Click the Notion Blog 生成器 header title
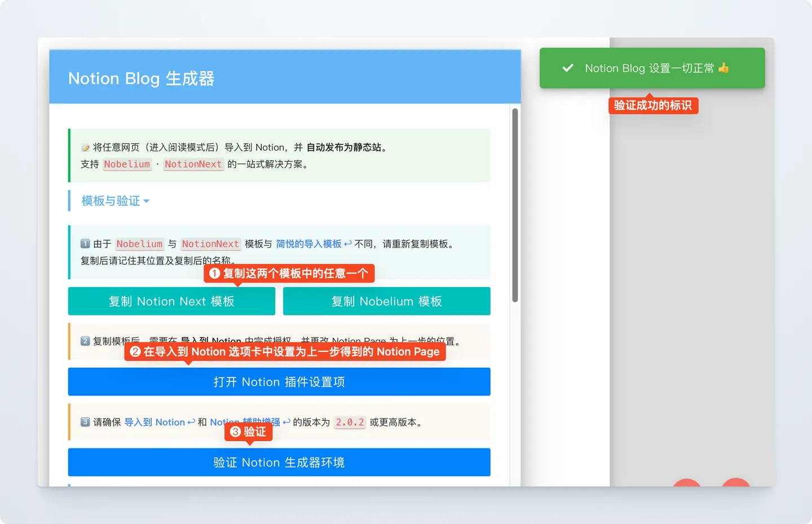The width and height of the screenshot is (812, 524). [x=141, y=78]
